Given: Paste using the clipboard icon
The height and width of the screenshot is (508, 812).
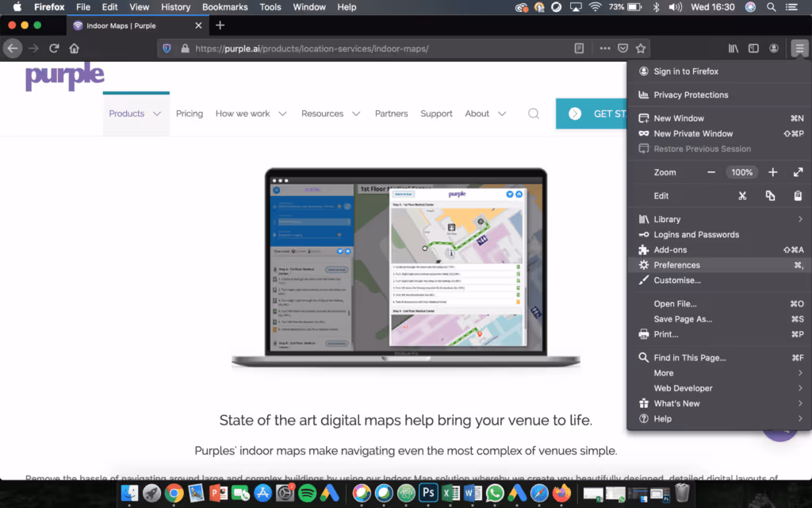Looking at the screenshot, I should point(798,195).
